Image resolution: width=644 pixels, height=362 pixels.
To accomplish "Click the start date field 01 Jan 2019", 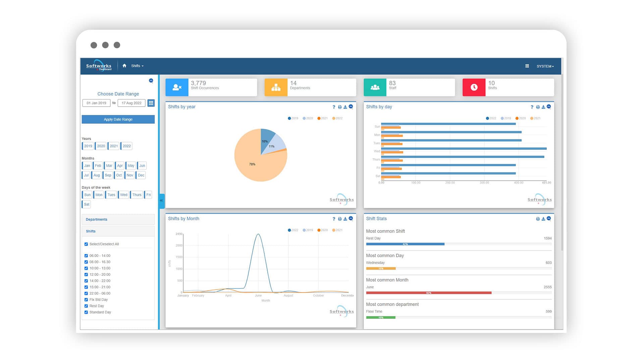I will [x=96, y=103].
